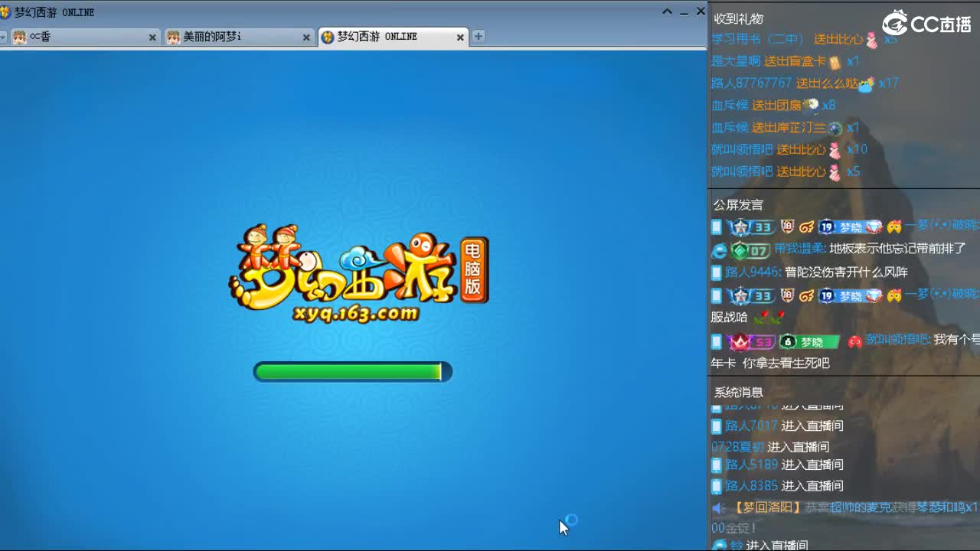The width and height of the screenshot is (980, 551).
Task: Click the username 路人9446 in chat
Action: (x=753, y=272)
